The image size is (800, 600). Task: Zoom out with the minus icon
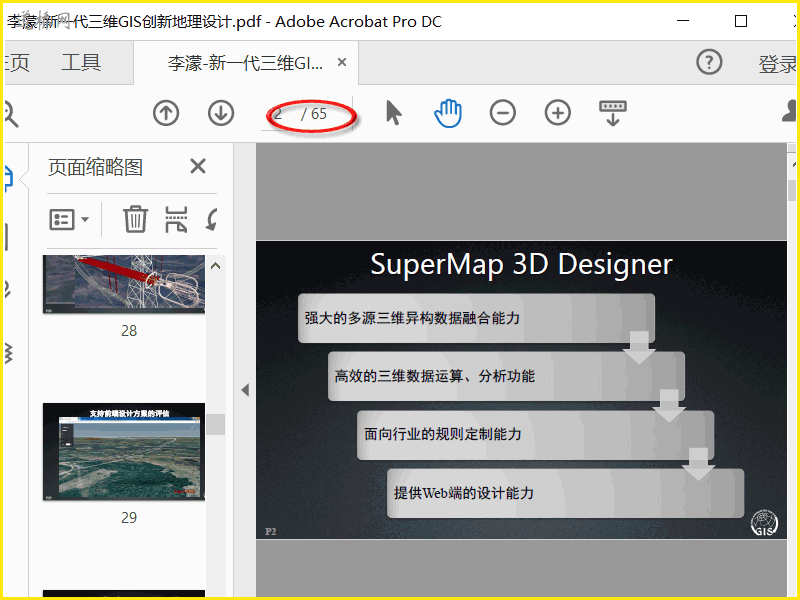[x=503, y=113]
